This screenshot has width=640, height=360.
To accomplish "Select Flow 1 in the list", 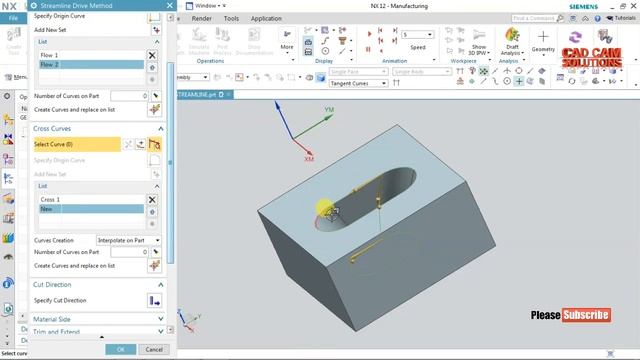I will [91, 55].
